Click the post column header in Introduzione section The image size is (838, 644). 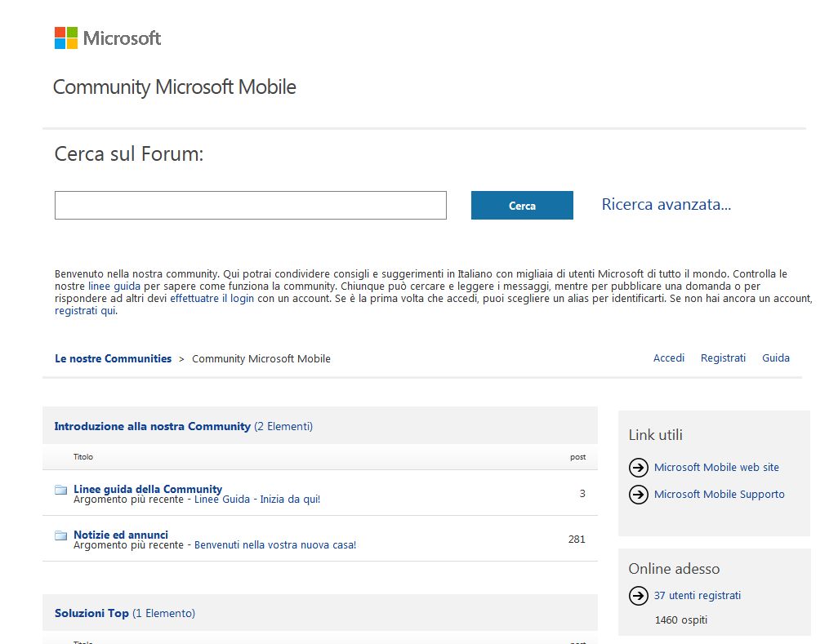click(577, 458)
